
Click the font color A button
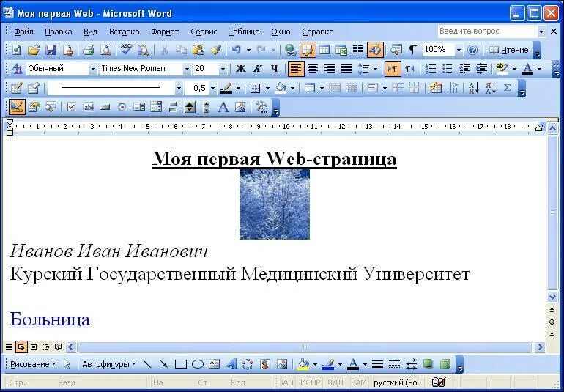click(527, 68)
